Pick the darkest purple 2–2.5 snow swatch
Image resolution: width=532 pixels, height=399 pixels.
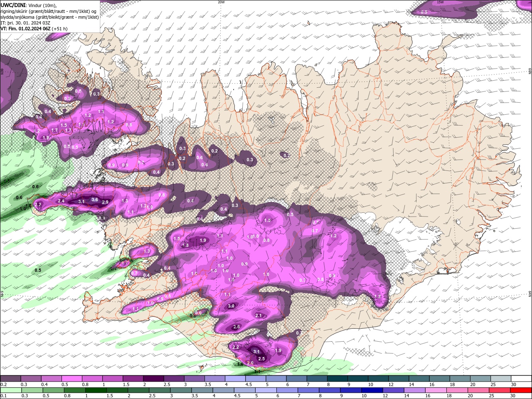pyautogui.click(x=153, y=379)
